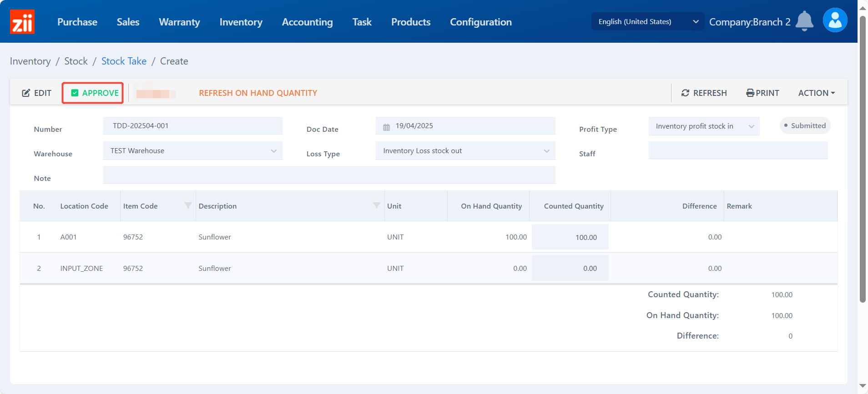Click the Submitted status badge
The width and height of the screenshot is (868, 394).
(x=805, y=125)
